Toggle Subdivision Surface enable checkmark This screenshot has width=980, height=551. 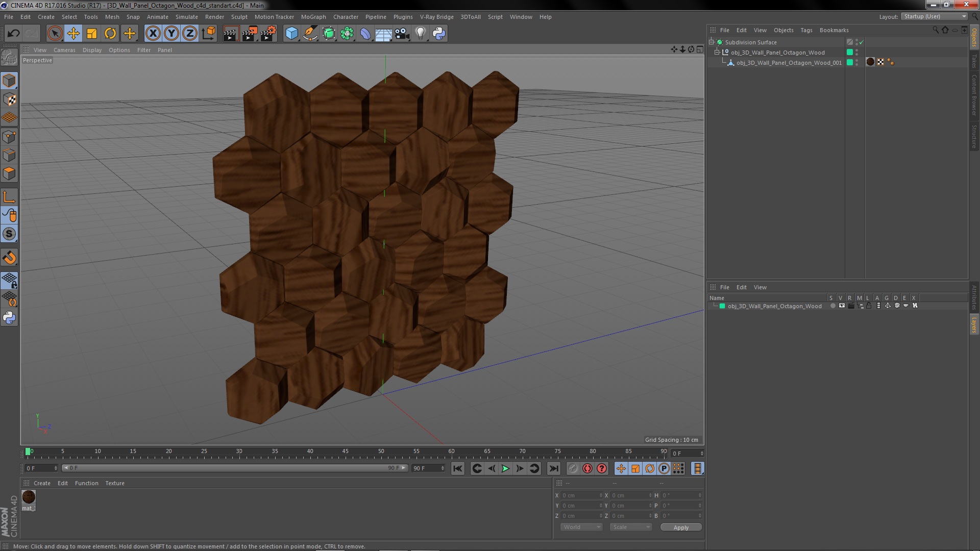pyautogui.click(x=862, y=42)
